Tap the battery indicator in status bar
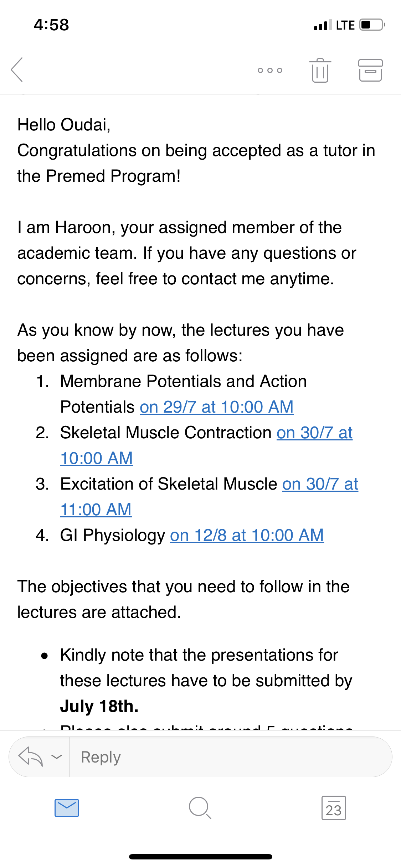401x868 pixels. point(371,25)
